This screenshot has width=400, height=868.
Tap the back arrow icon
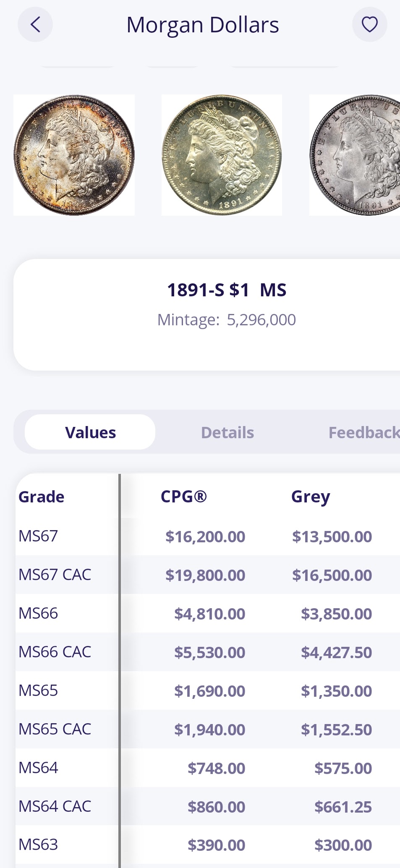pyautogui.click(x=35, y=24)
